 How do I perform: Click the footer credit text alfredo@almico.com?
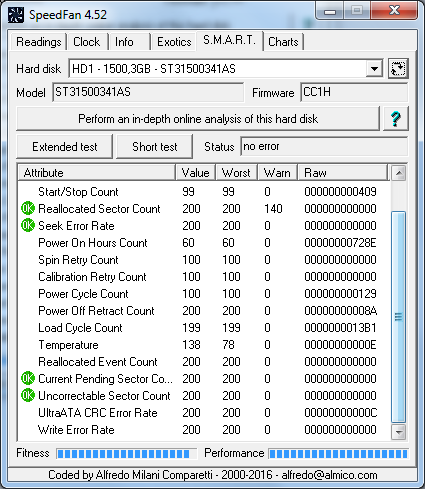click(x=329, y=475)
